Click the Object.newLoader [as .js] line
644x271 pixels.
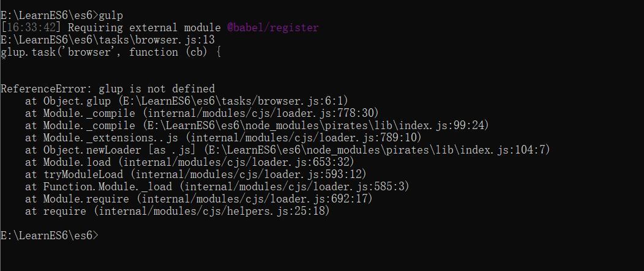coord(287,150)
